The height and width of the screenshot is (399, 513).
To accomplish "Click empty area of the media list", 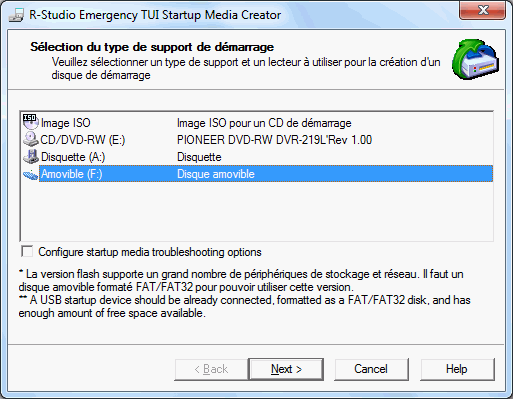I will (x=257, y=212).
